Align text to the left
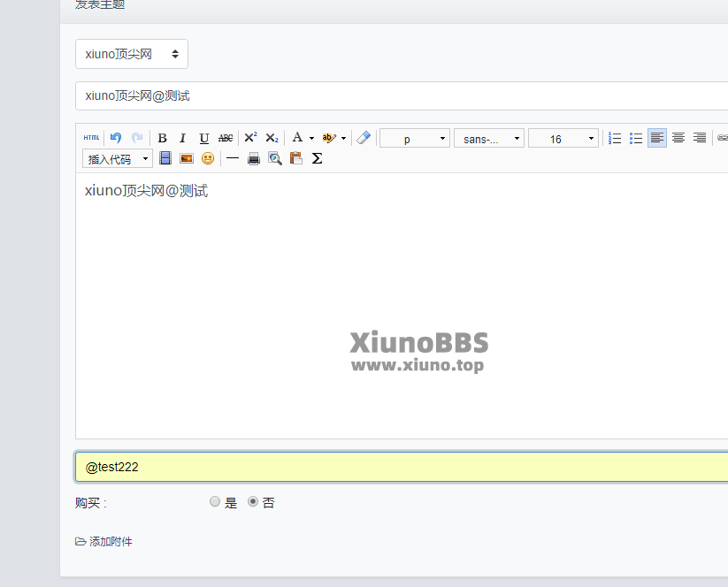728x587 pixels. pos(657,138)
